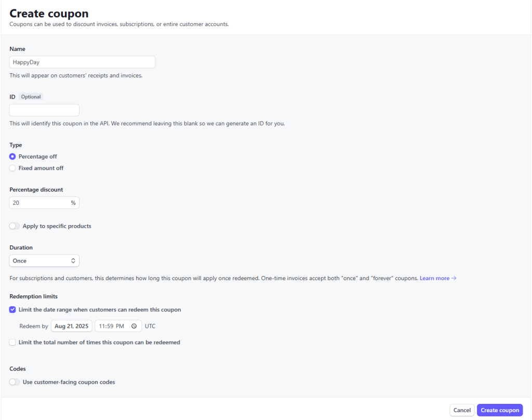Click the Percentage discount field showing 20
532x420 pixels.
44,202
